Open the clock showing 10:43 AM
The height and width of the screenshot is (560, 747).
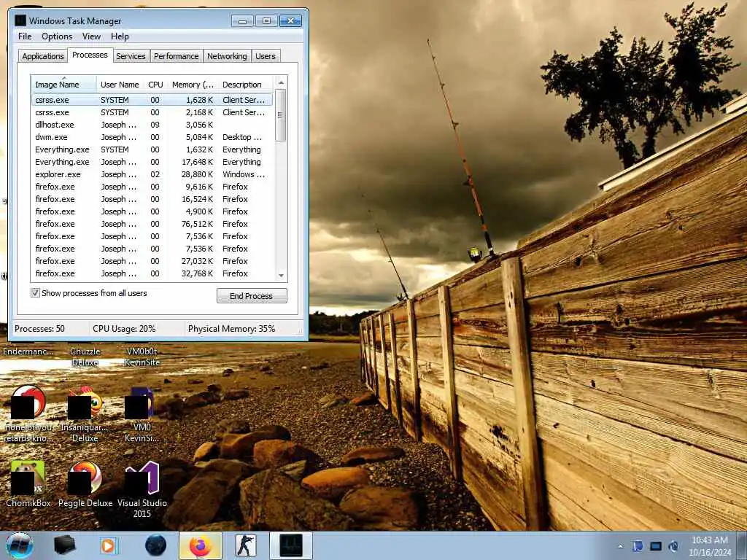tap(710, 546)
